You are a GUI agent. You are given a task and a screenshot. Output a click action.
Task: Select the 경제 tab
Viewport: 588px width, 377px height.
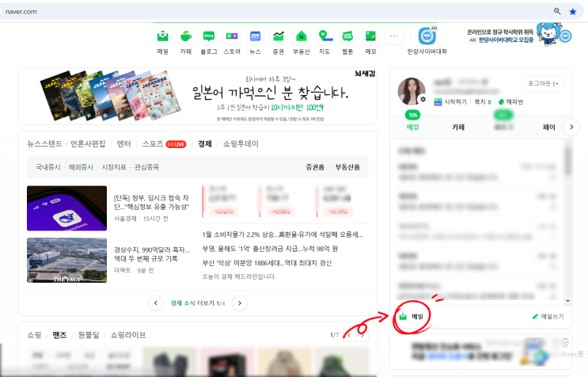coord(205,143)
